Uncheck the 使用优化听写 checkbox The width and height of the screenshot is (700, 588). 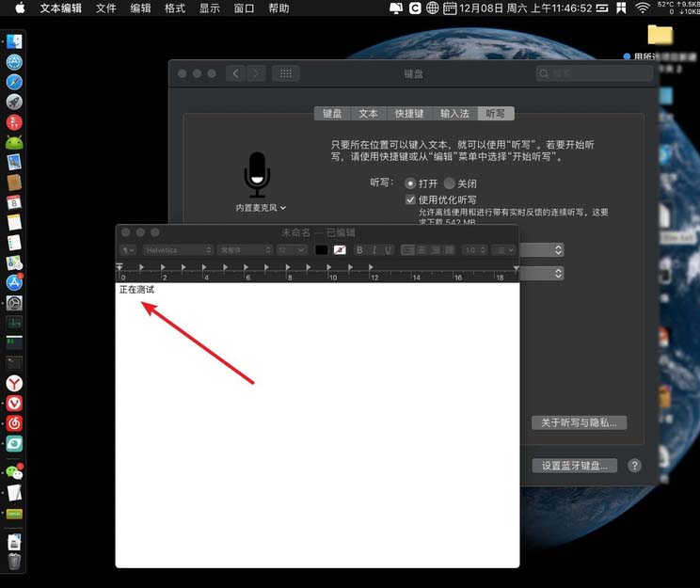(410, 199)
